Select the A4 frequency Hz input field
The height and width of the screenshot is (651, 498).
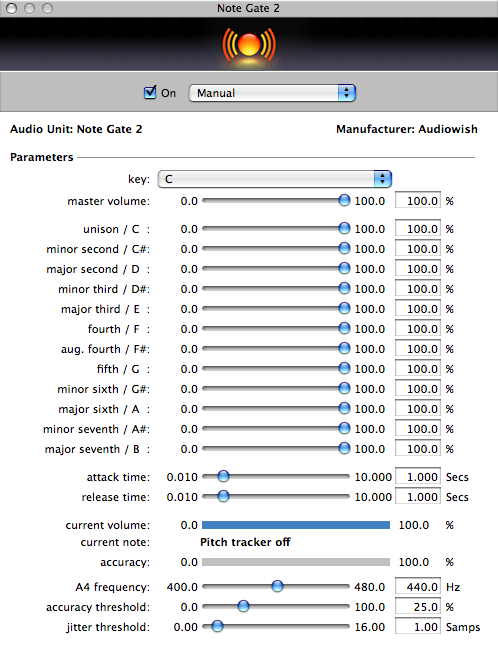(417, 587)
